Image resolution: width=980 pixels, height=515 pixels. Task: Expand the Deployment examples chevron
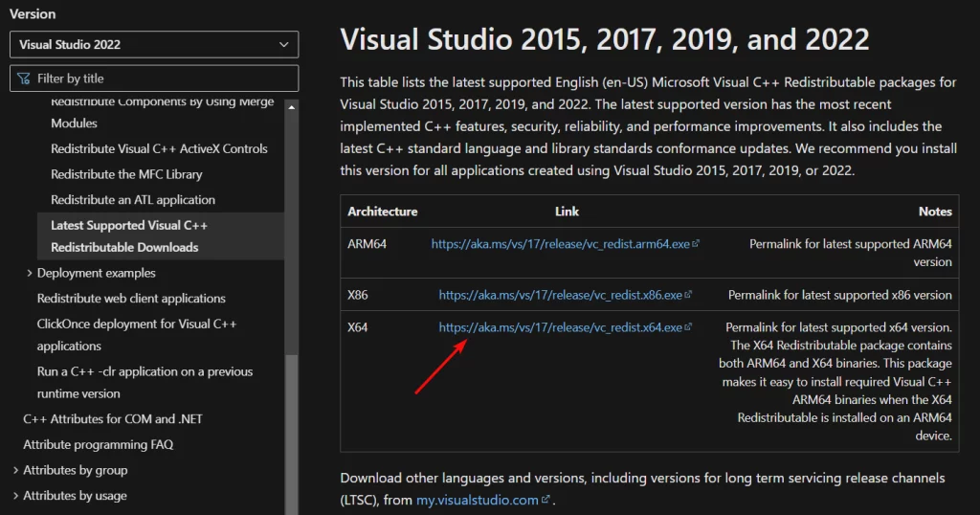point(30,273)
